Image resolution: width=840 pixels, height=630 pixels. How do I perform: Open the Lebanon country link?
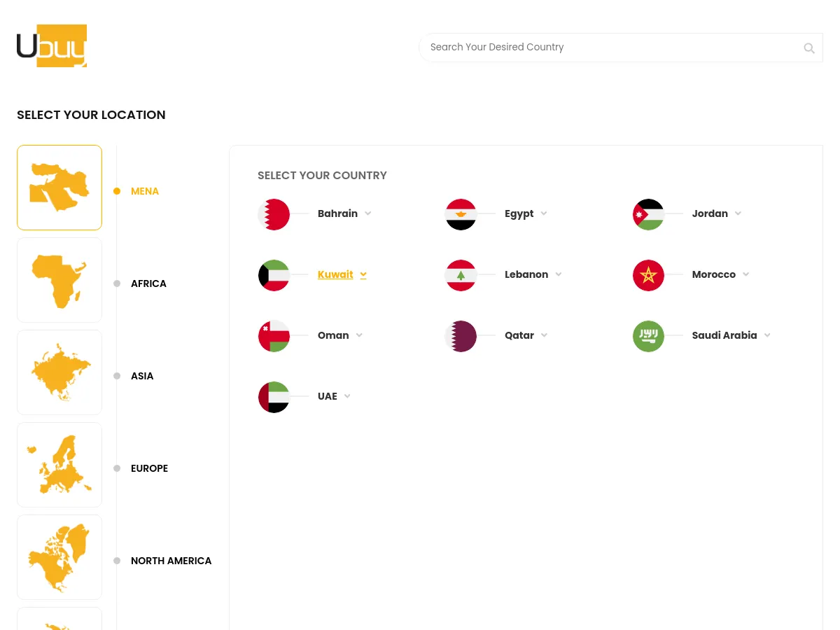tap(526, 274)
